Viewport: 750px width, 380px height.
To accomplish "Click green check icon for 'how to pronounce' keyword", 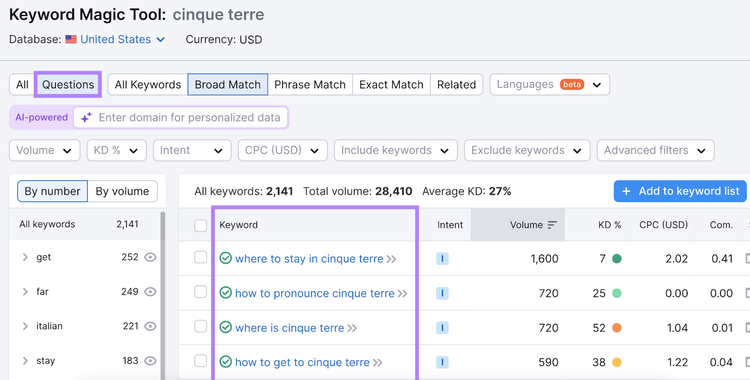I will [226, 293].
